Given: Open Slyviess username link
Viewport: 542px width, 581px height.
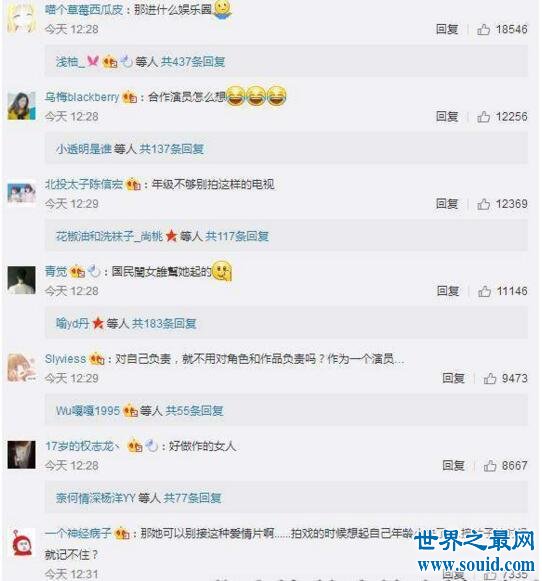Looking at the screenshot, I should pos(65,359).
